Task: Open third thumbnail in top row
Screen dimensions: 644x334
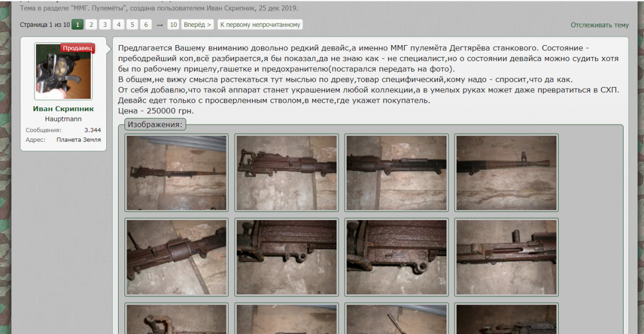Action: 397,172
